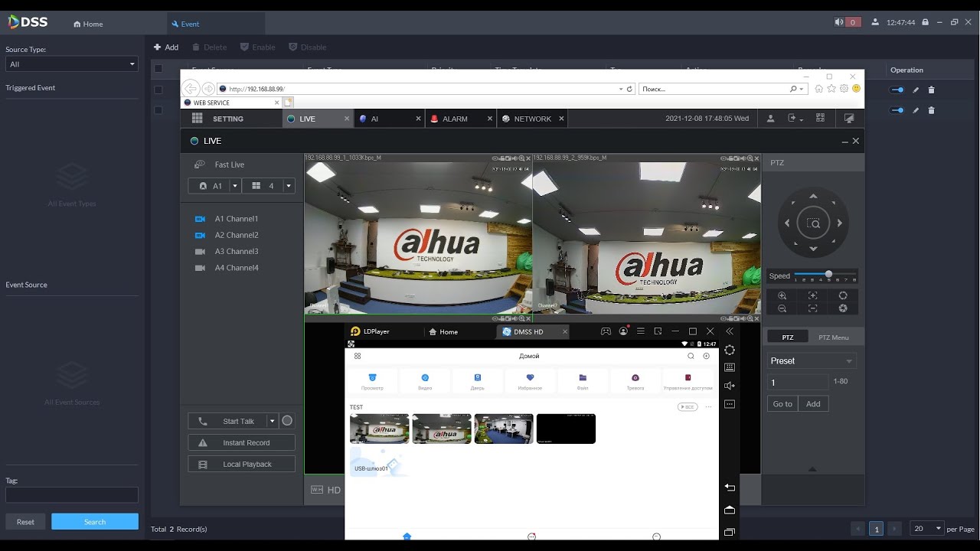Screen dimensions: 980x551
Task: Click the Local Playback button
Action: [x=241, y=464]
